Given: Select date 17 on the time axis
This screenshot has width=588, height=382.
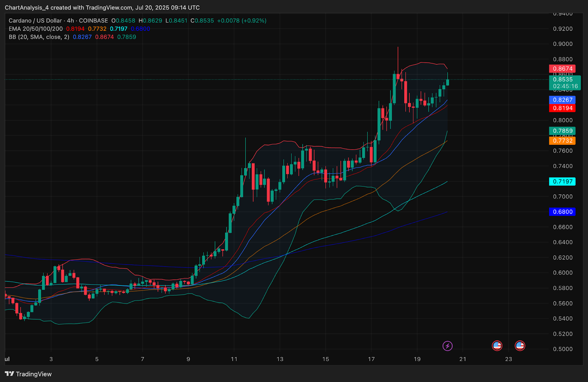Looking at the screenshot, I should coord(371,359).
